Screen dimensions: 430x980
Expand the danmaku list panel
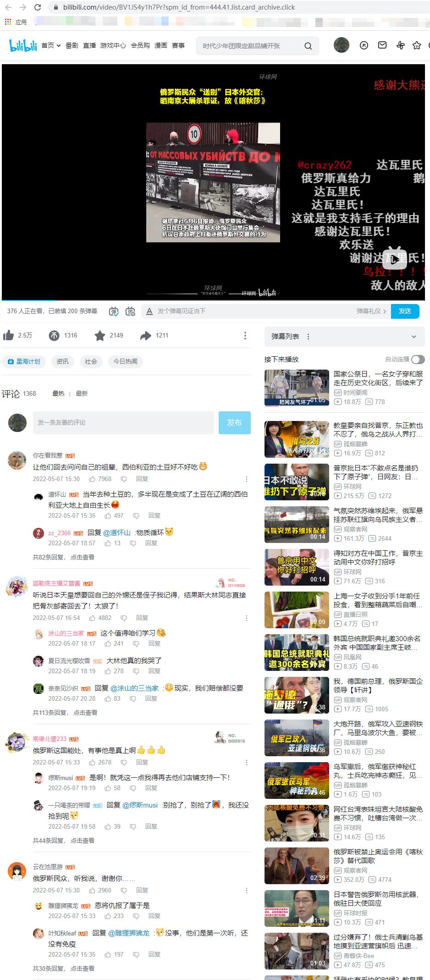point(414,337)
